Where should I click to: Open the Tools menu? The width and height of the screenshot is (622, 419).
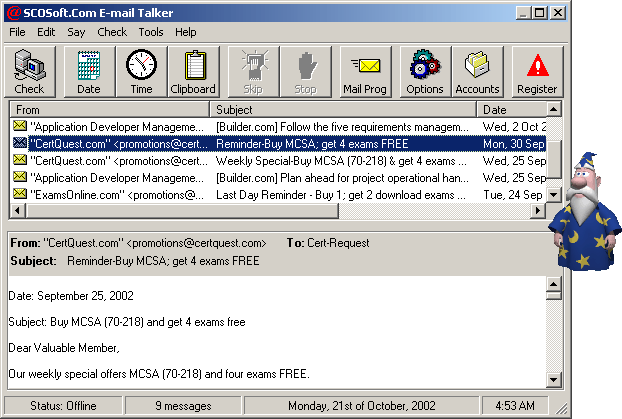pos(151,32)
